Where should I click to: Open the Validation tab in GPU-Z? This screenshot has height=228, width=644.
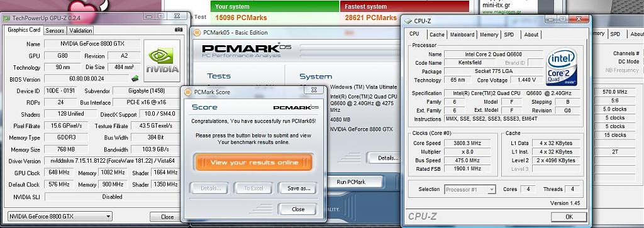80,30
